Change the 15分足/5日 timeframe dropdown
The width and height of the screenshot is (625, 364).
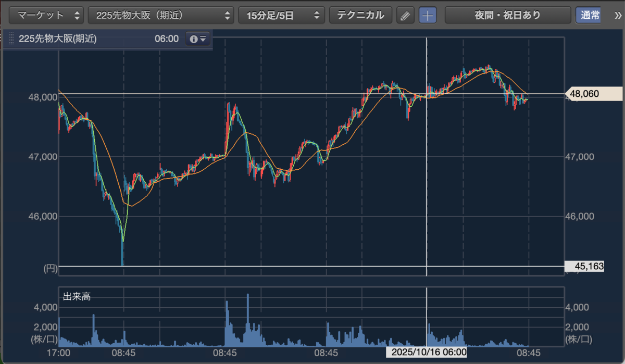click(x=282, y=15)
